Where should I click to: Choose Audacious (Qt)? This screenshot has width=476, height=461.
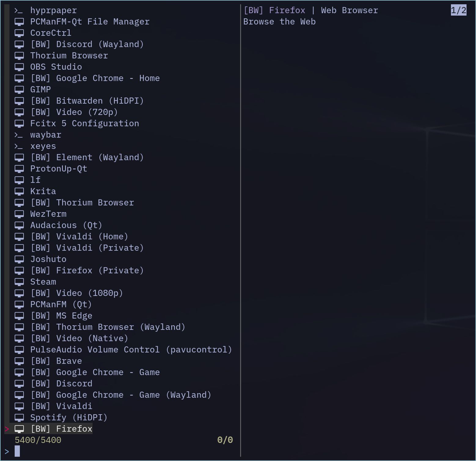pos(66,226)
